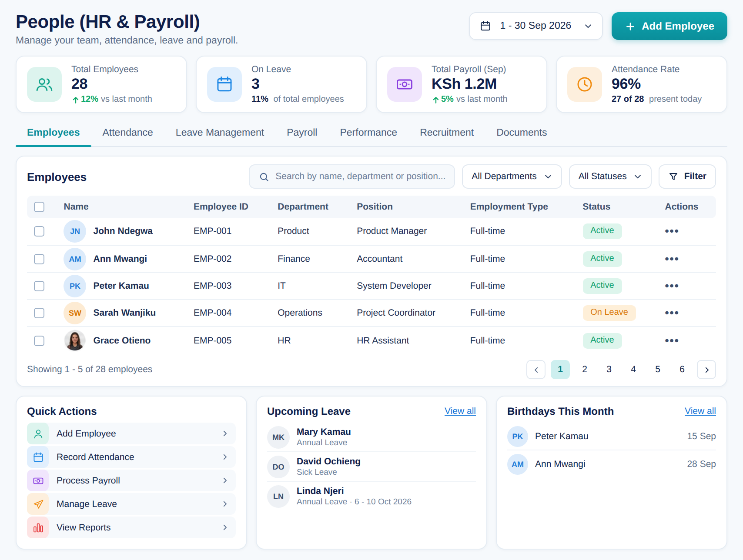This screenshot has height=560, width=743.
Task: Select the Employees tab
Action: (53, 133)
